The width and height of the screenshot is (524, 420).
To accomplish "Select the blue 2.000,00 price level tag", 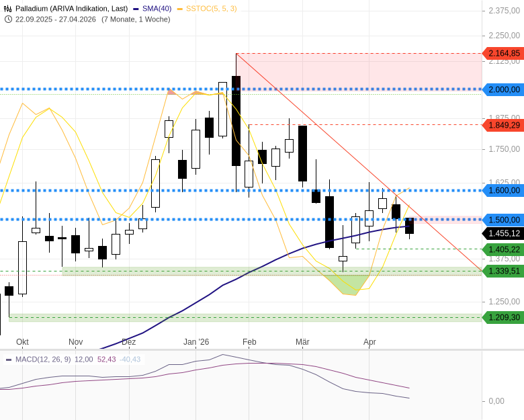I will (x=503, y=89).
